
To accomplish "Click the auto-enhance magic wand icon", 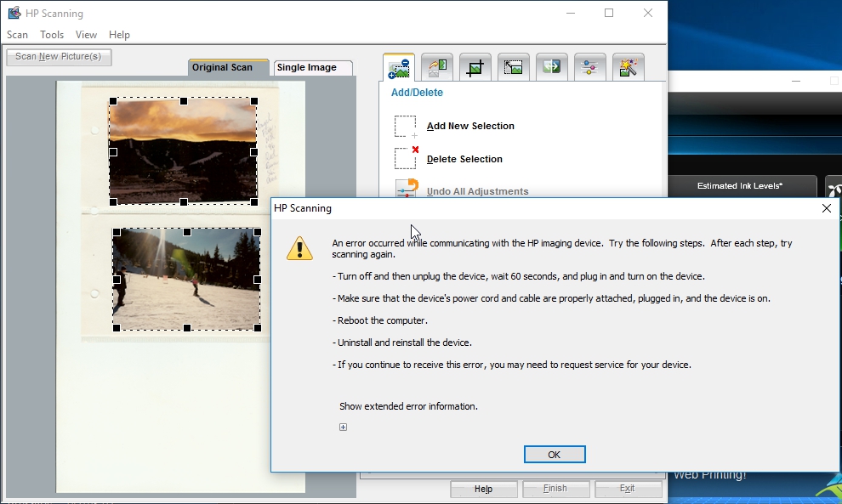I will click(x=628, y=66).
